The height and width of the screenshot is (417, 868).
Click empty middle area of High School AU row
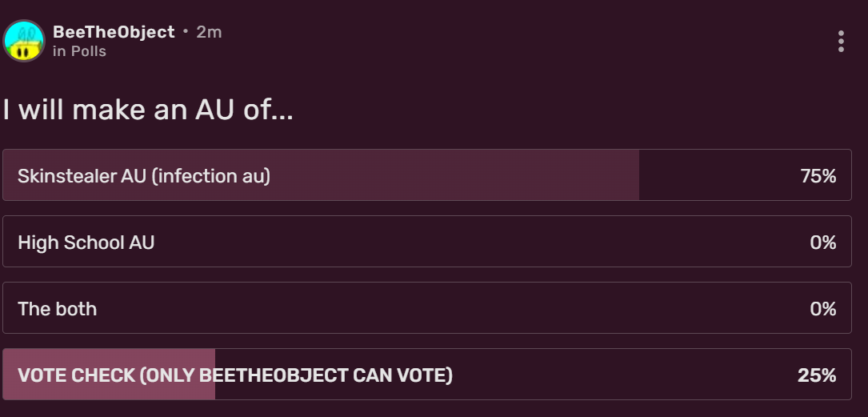(x=480, y=242)
